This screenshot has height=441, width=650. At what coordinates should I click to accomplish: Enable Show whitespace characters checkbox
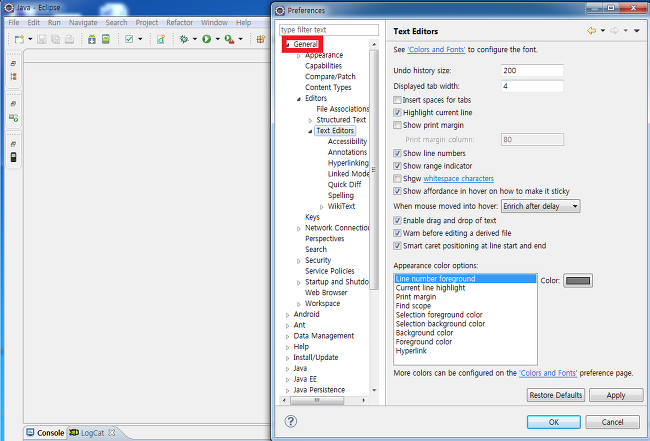pyautogui.click(x=397, y=179)
